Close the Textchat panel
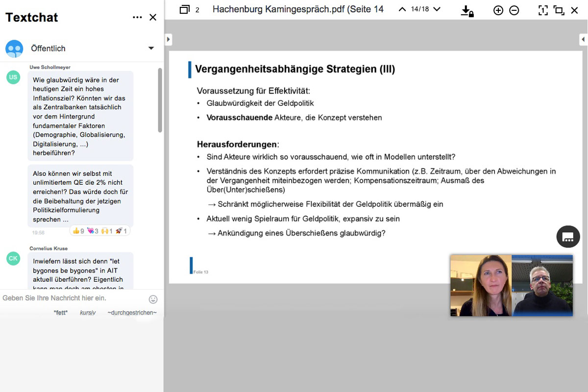 [x=153, y=18]
